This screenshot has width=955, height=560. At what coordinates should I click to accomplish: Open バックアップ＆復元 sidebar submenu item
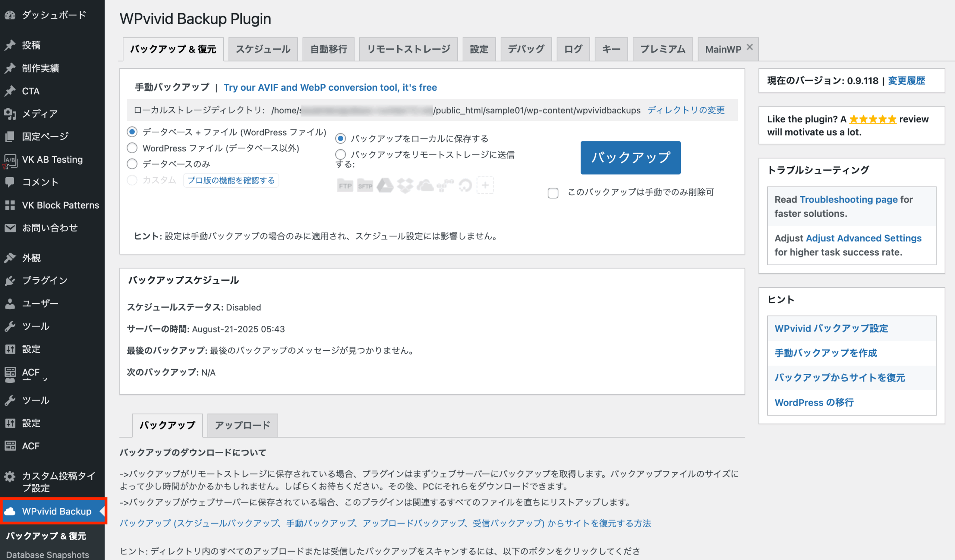46,536
